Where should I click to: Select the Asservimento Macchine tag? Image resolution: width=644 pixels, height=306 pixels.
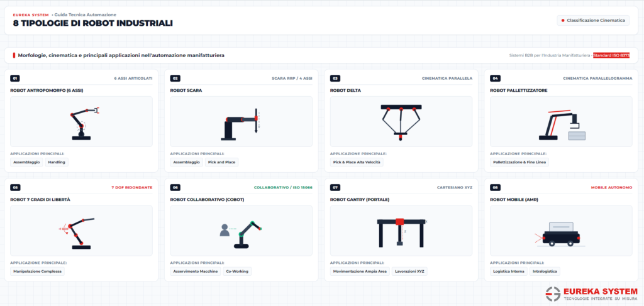click(x=196, y=271)
